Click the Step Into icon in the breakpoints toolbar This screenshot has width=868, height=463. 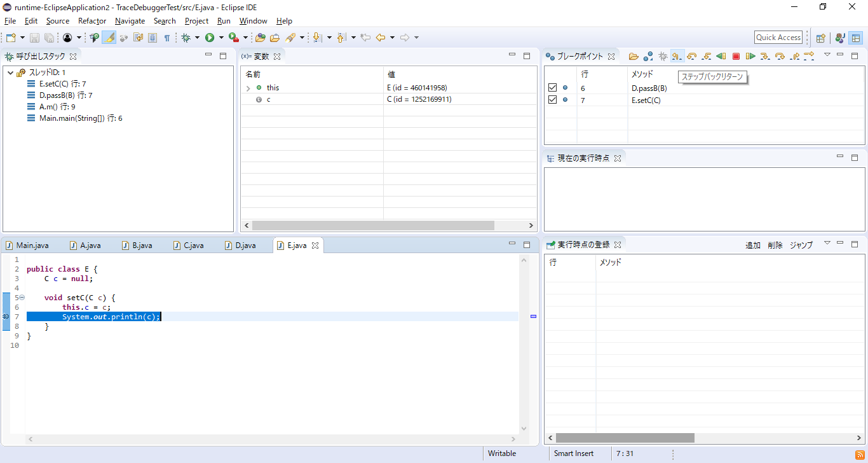765,57
